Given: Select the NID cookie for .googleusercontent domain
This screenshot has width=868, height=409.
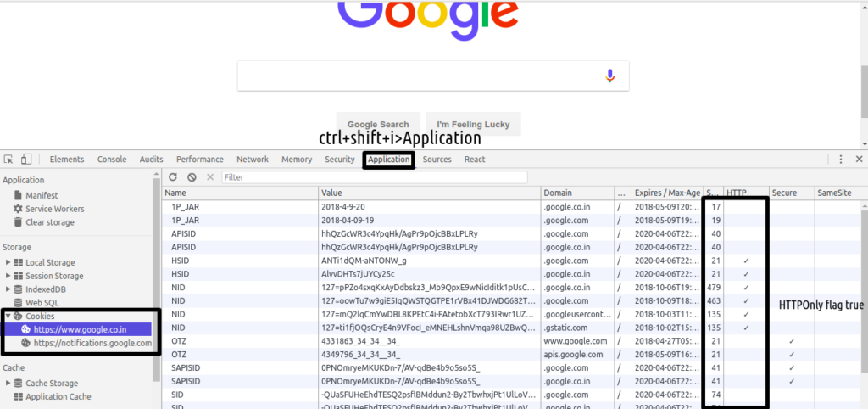Looking at the screenshot, I should click(511, 314).
